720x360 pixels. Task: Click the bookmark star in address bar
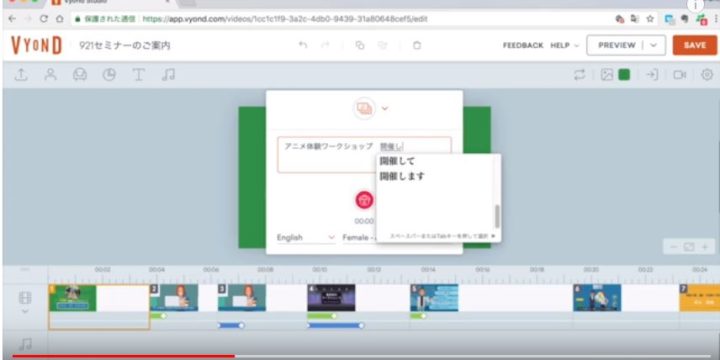click(x=650, y=19)
